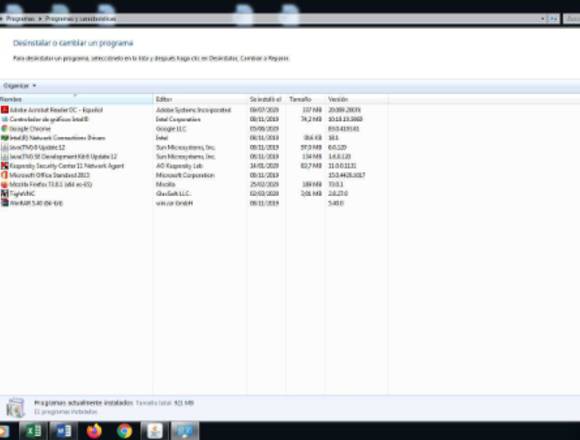580x440 pixels.
Task: Click the 11.0.0.1131 version cell
Action: click(x=342, y=166)
